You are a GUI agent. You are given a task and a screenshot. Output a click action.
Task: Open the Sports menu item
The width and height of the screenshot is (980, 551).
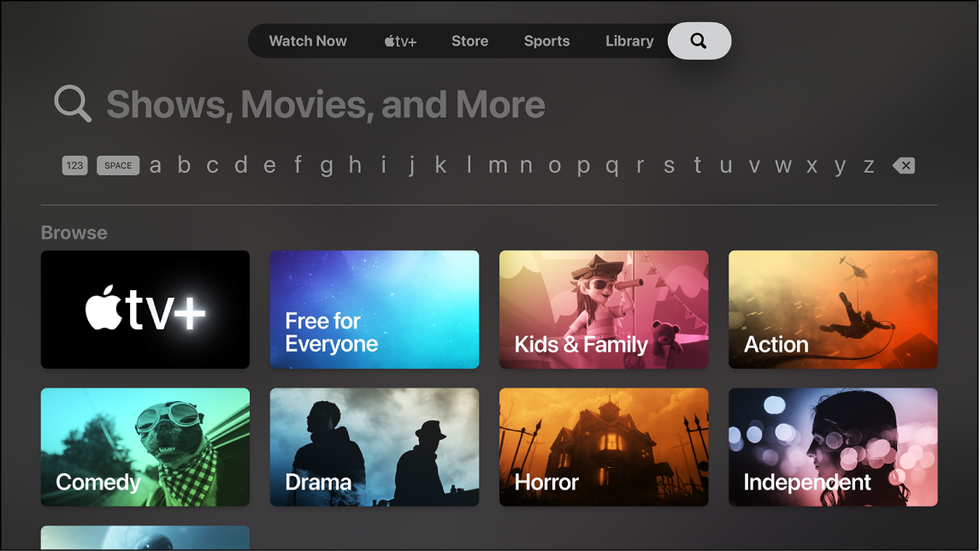pyautogui.click(x=546, y=40)
